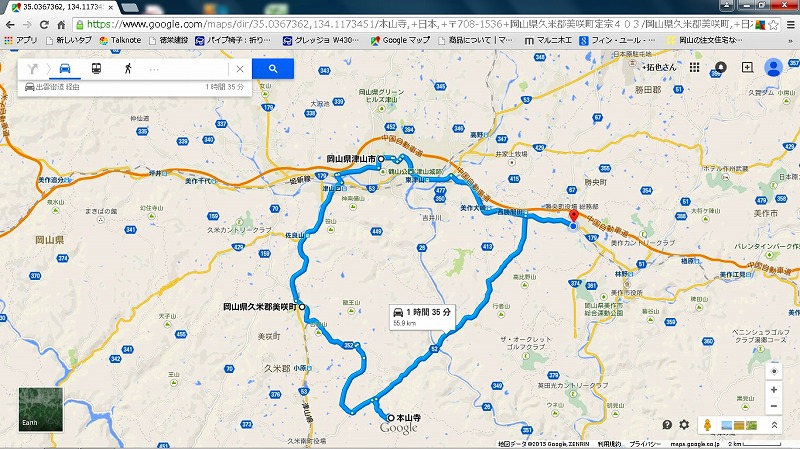The width and height of the screenshot is (800, 449).
Task: Zoom out with the minus button
Action: (774, 406)
